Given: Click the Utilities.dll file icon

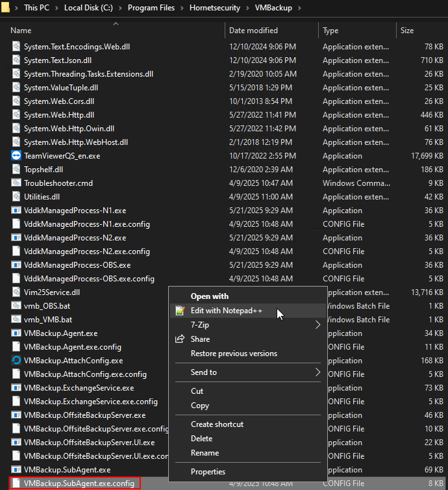Looking at the screenshot, I should point(16,196).
